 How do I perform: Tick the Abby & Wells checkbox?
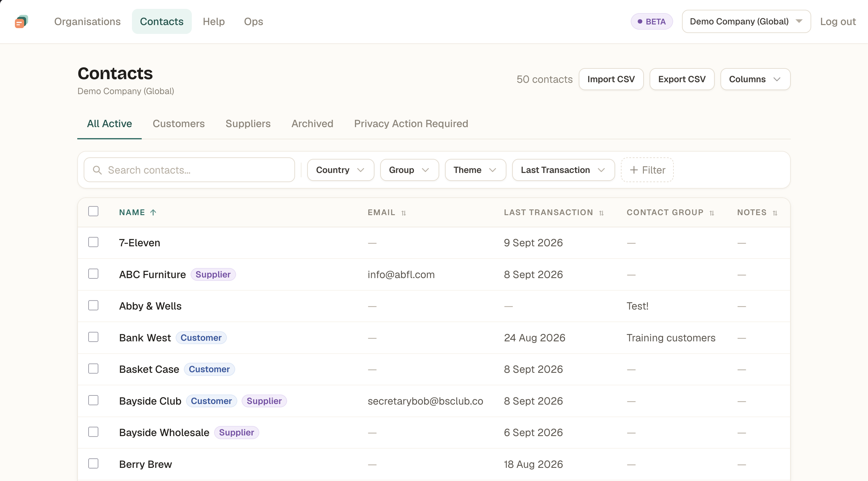coord(93,305)
